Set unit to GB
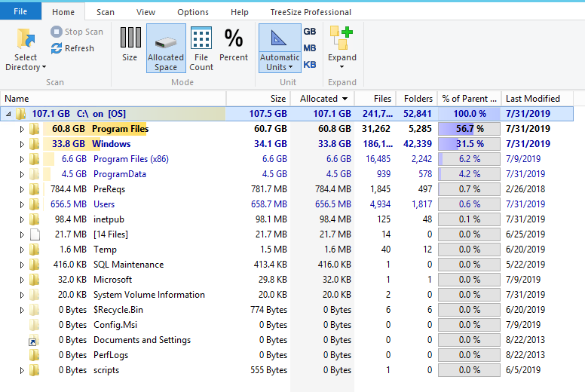This screenshot has height=392, width=585. pyautogui.click(x=310, y=32)
